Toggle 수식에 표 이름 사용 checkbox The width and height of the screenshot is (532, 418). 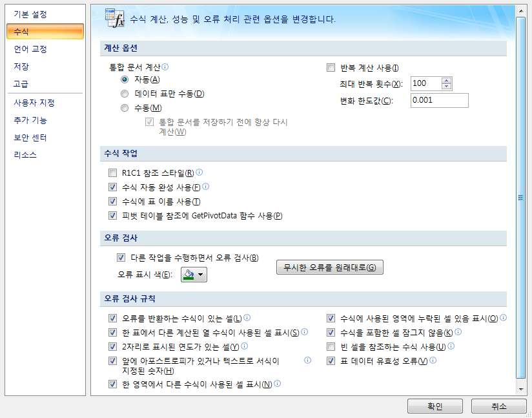112,202
